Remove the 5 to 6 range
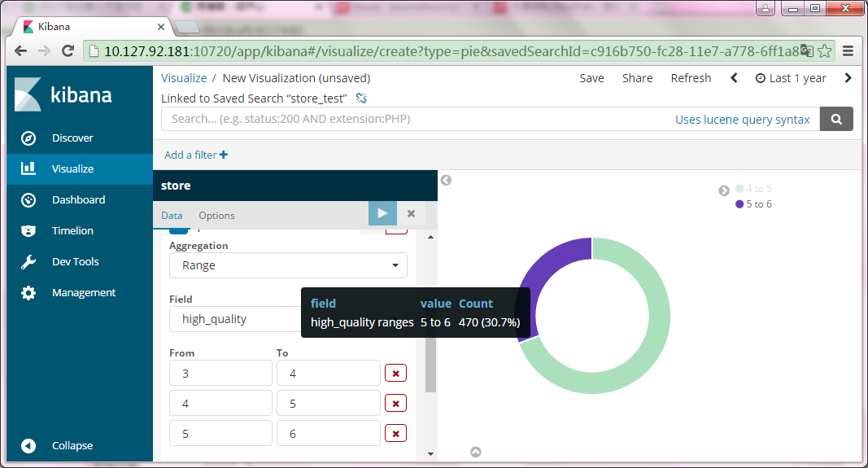The width and height of the screenshot is (868, 468). (x=396, y=433)
